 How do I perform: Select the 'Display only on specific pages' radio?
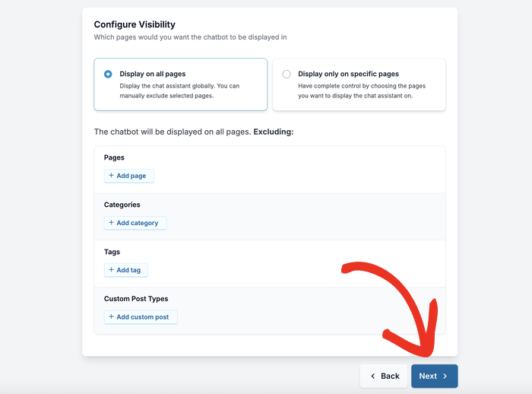coord(287,75)
